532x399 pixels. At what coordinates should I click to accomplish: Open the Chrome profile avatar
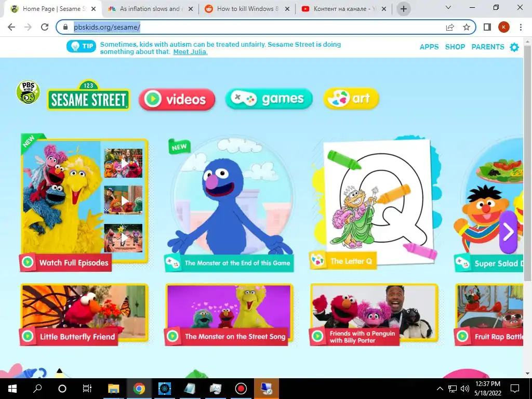[x=504, y=27]
